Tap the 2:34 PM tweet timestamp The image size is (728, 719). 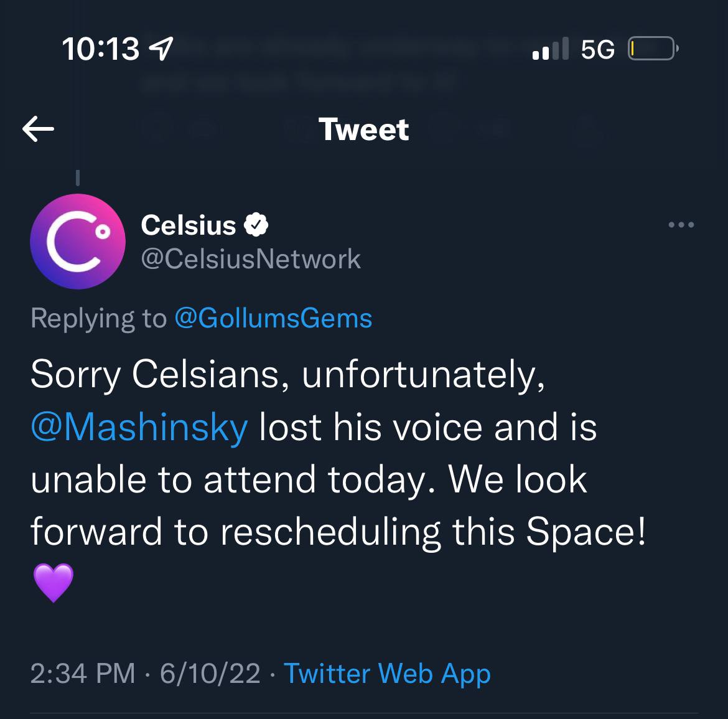[83, 674]
